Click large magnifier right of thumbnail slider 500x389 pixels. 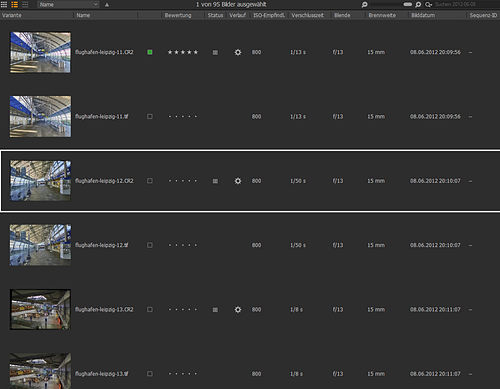pos(418,4)
